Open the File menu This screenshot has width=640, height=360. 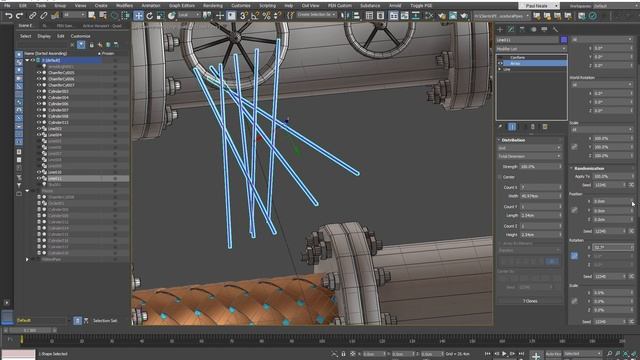coord(7,6)
